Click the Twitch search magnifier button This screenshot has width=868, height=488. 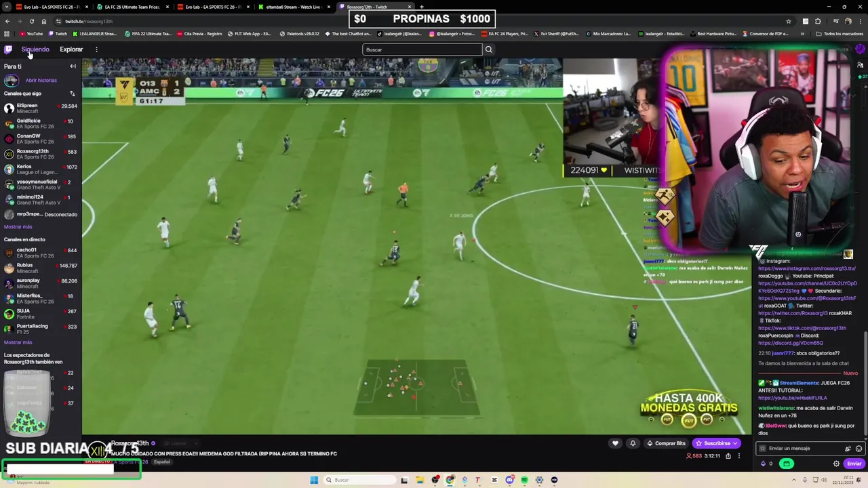click(488, 49)
